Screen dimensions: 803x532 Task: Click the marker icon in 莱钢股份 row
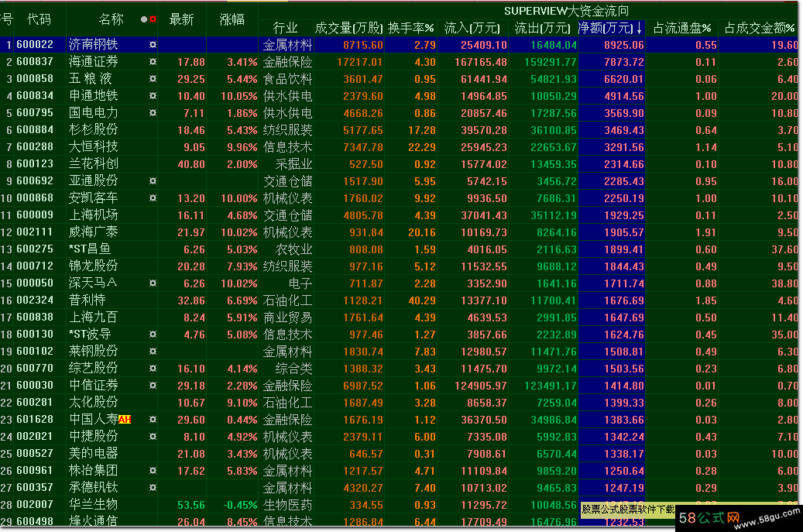(153, 352)
